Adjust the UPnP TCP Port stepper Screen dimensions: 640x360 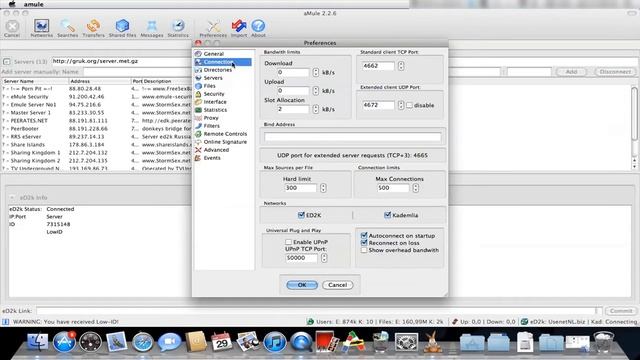324,258
